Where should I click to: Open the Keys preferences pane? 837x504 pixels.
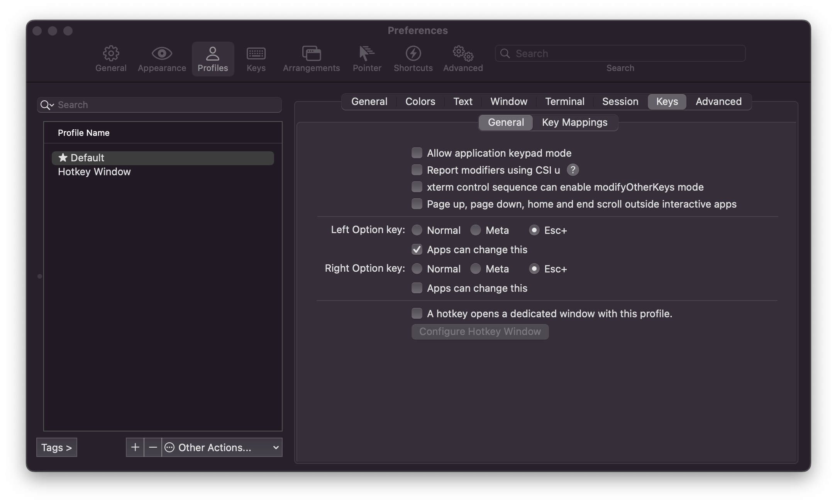tap(256, 58)
